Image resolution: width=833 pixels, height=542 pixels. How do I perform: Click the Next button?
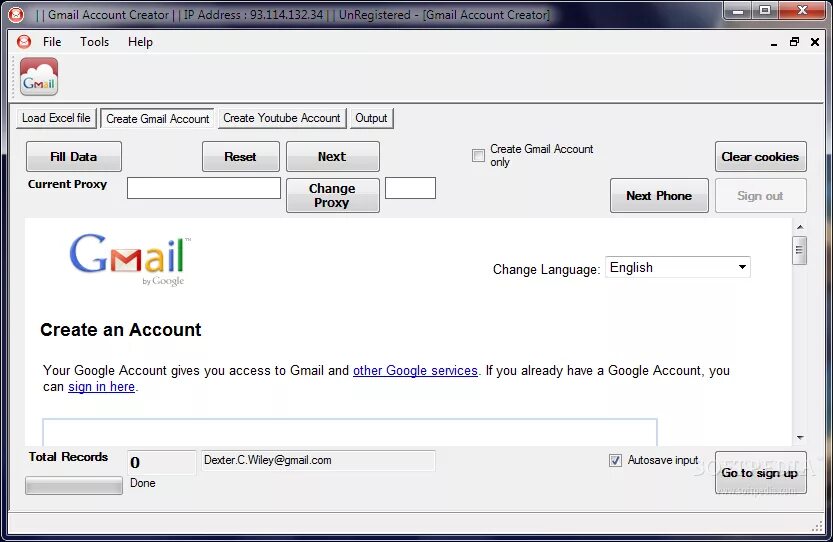coord(333,157)
